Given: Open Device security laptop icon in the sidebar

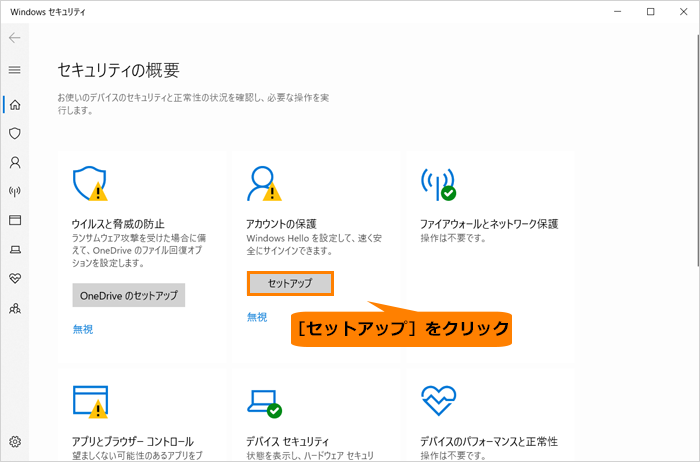Looking at the screenshot, I should (15, 250).
